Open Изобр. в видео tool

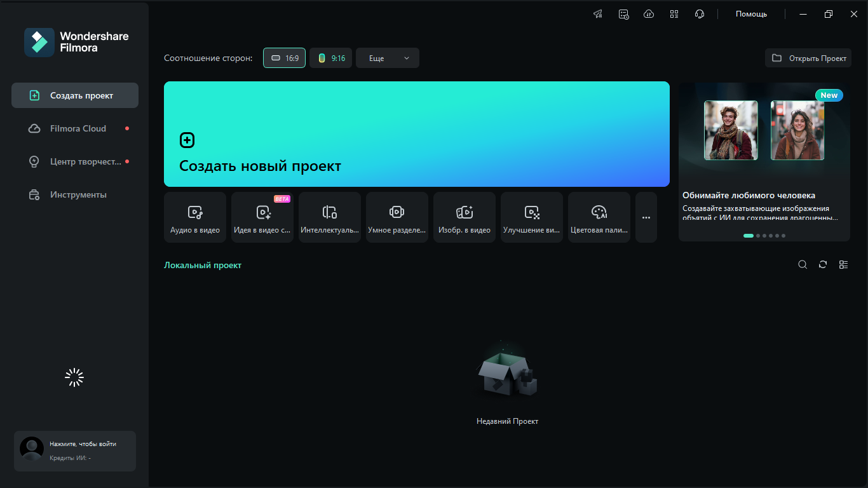coord(465,217)
